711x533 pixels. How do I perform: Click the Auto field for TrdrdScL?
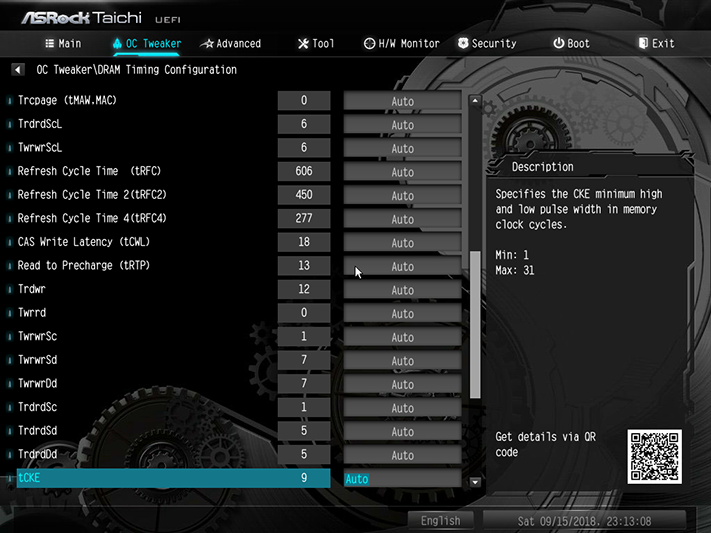tap(402, 124)
